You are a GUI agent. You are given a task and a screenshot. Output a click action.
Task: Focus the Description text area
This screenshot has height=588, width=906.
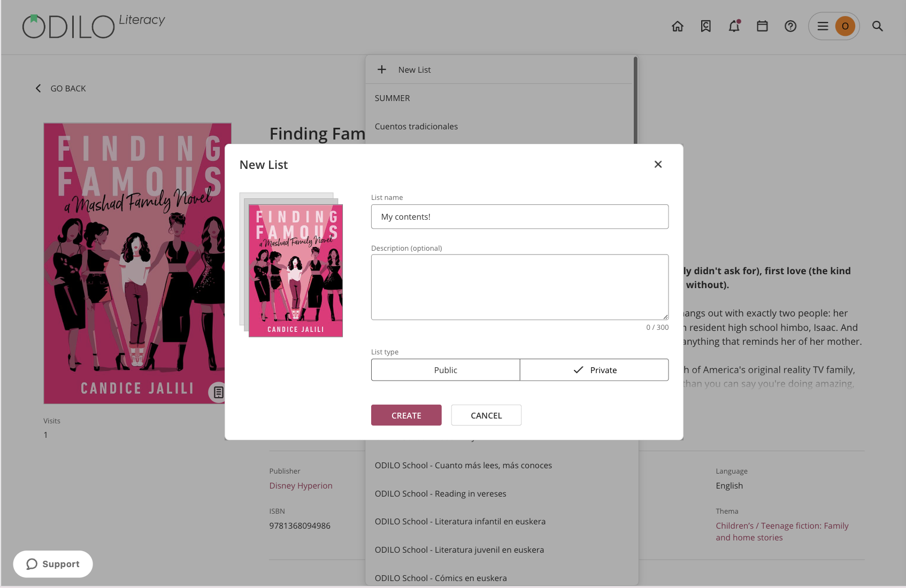pyautogui.click(x=520, y=287)
